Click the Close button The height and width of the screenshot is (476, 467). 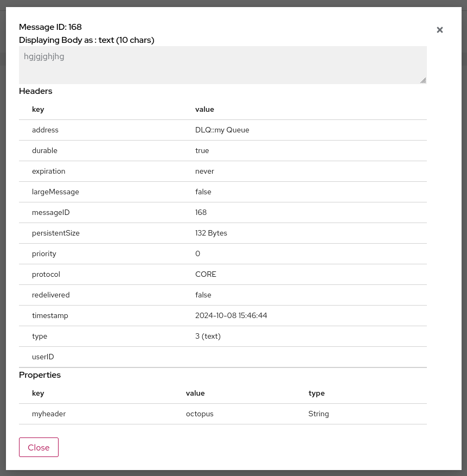(39, 447)
